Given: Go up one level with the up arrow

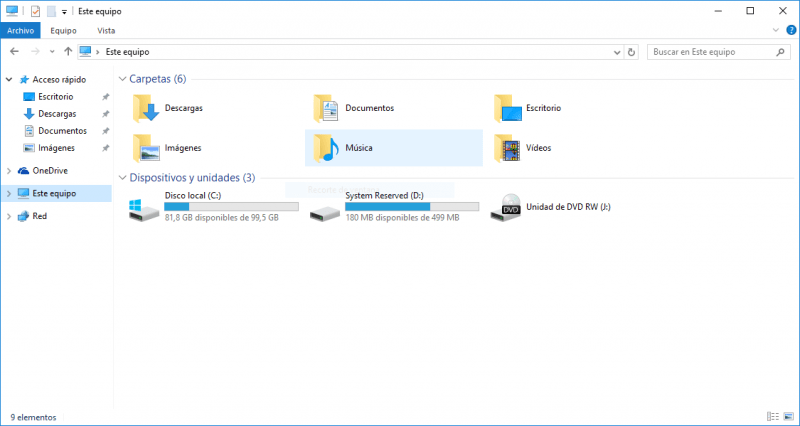Looking at the screenshot, I should [68, 52].
